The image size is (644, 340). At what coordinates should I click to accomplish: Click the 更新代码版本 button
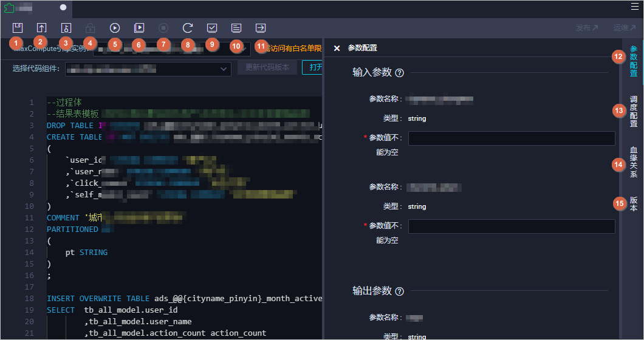coord(267,67)
